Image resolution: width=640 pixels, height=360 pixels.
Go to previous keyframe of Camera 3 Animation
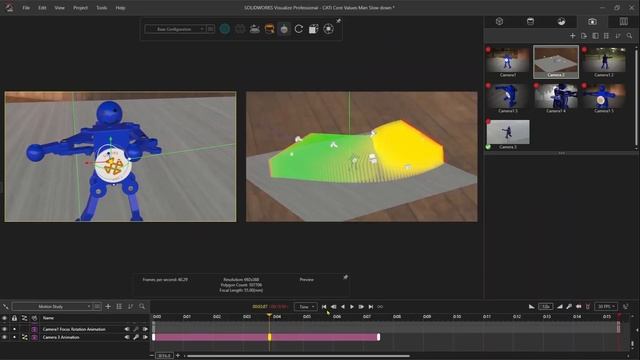pos(127,337)
